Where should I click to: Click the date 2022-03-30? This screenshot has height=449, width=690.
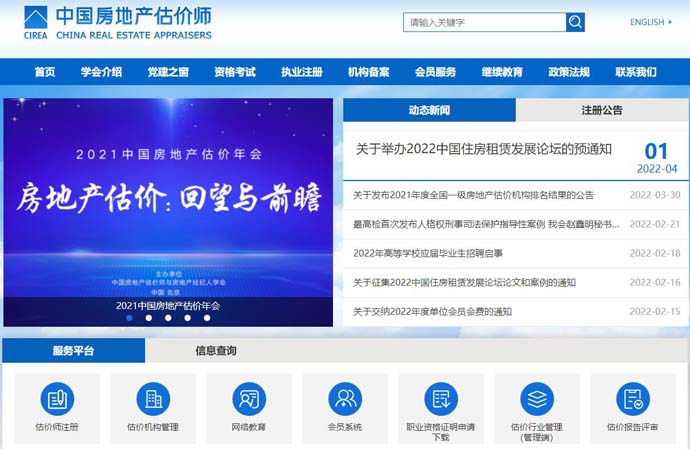(655, 195)
